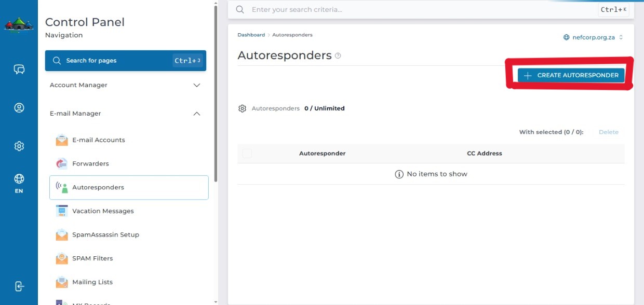Click the magnifier icon in top search bar
The height and width of the screenshot is (305, 644).
240,9
